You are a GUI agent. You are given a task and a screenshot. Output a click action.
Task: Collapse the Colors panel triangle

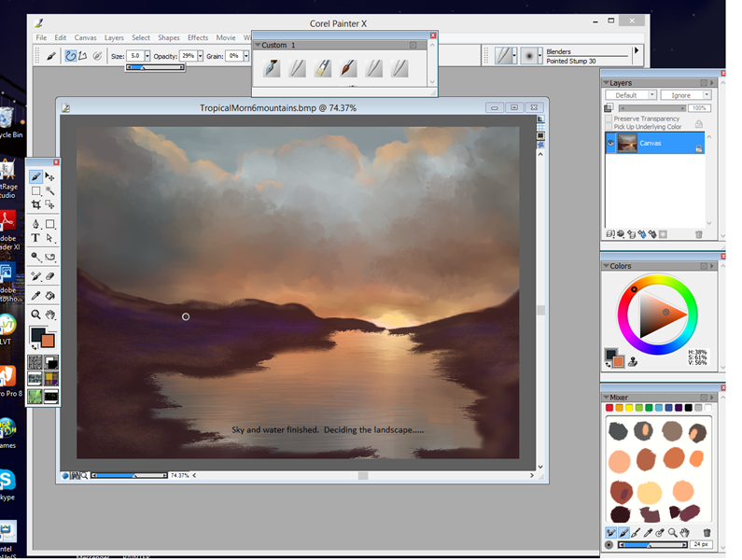(606, 266)
